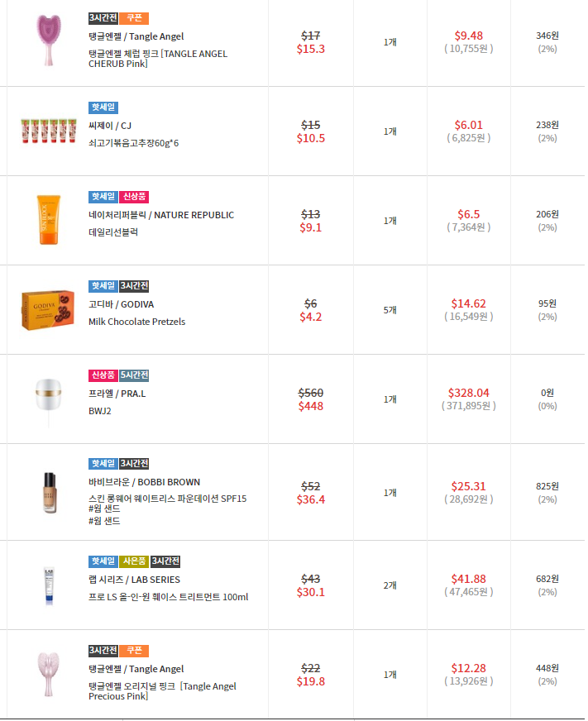Open the 데일리선블럭 product name link
Viewport: 588px width, 721px height.
pos(113,232)
